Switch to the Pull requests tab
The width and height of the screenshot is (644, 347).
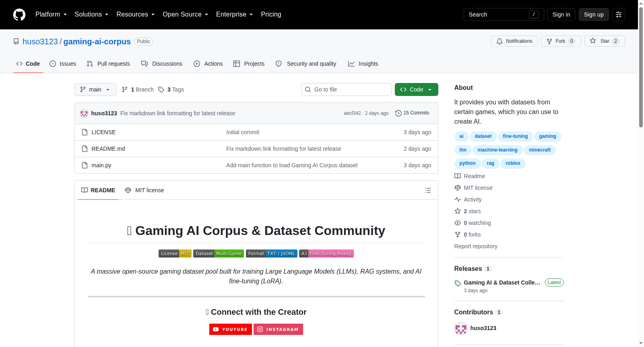click(108, 64)
